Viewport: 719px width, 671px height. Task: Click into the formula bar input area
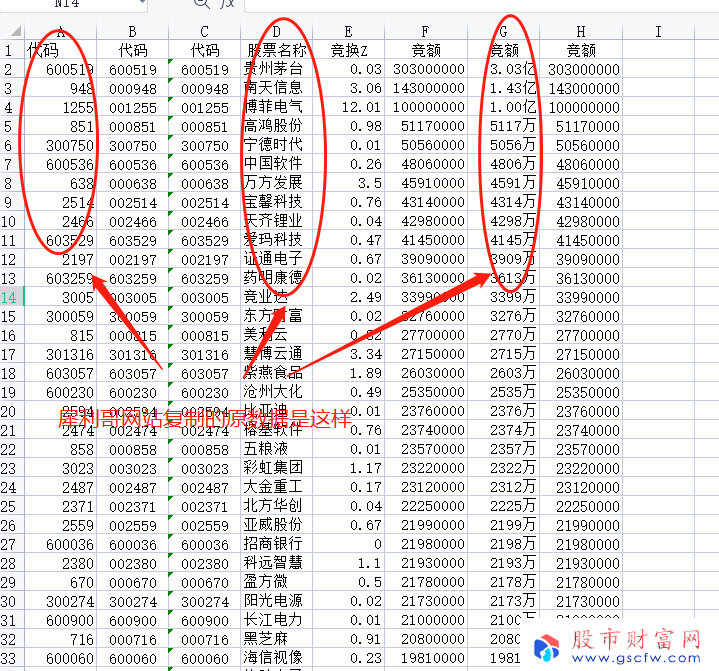[x=481, y=5]
